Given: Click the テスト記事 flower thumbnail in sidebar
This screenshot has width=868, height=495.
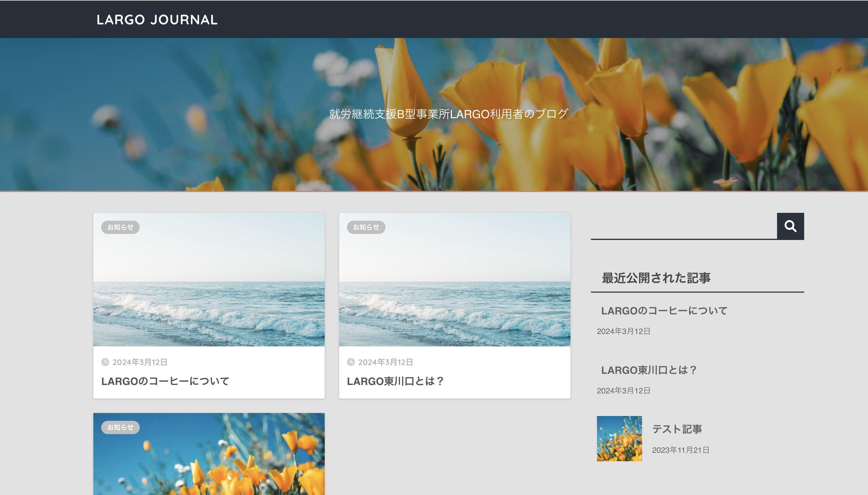Looking at the screenshot, I should 620,439.
